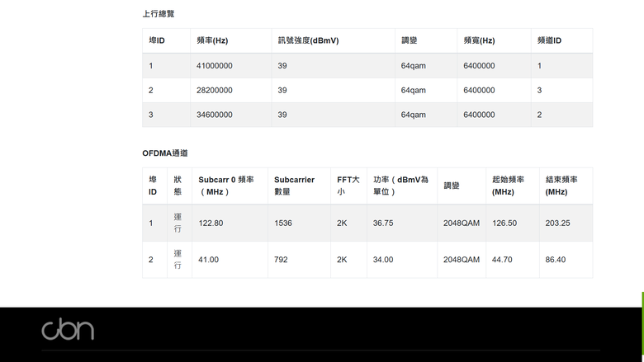
Task: Click bandwidth 6400000 in 41000000 row
Action: (479, 66)
